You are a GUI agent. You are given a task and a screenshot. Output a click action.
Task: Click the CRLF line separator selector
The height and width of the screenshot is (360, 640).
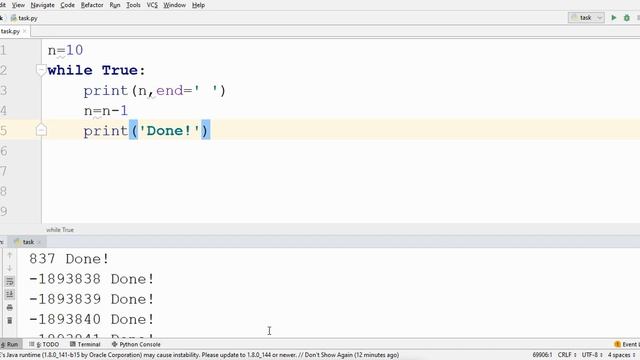click(x=567, y=355)
